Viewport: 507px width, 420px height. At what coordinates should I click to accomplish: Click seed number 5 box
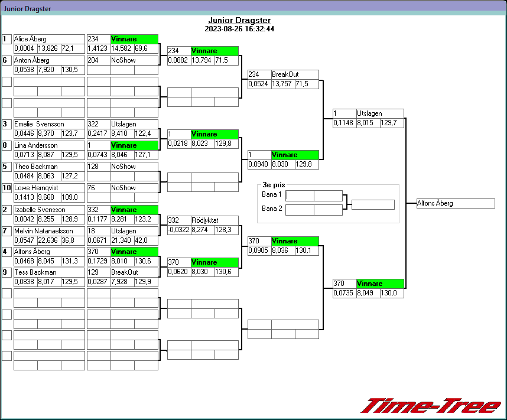point(6,167)
